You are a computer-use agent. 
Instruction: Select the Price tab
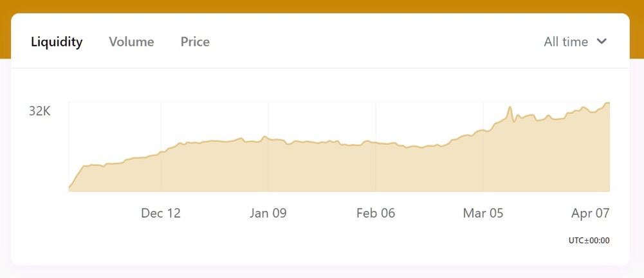click(x=195, y=42)
